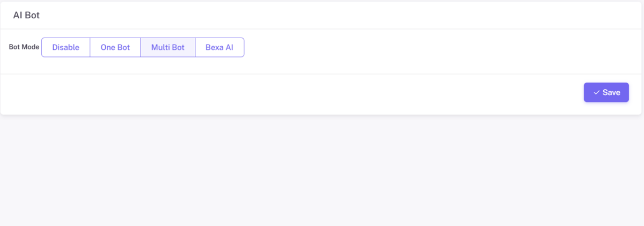The image size is (644, 226).
Task: Click the Disable segment in Bot Mode
Action: pyautogui.click(x=65, y=47)
